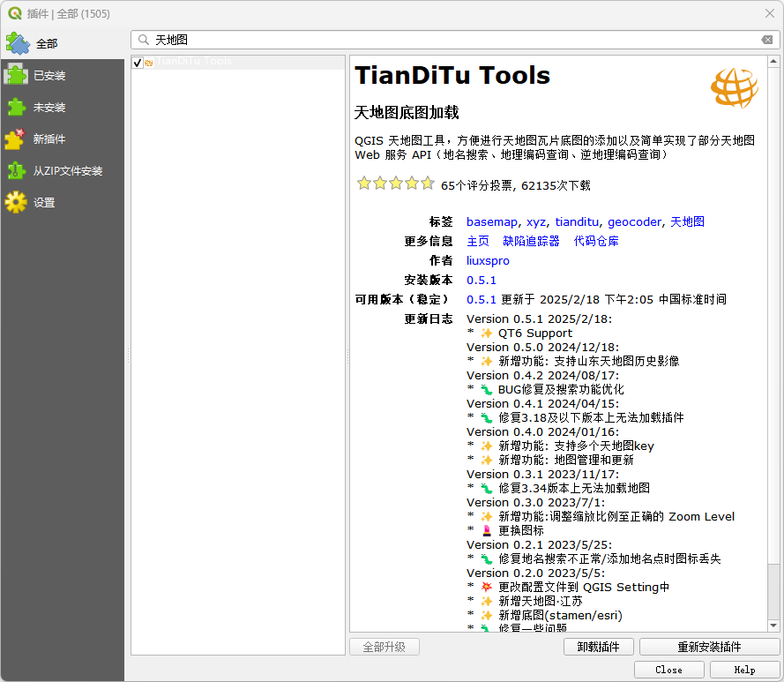Open the basemap tag link
The width and height of the screenshot is (784, 682).
click(492, 221)
